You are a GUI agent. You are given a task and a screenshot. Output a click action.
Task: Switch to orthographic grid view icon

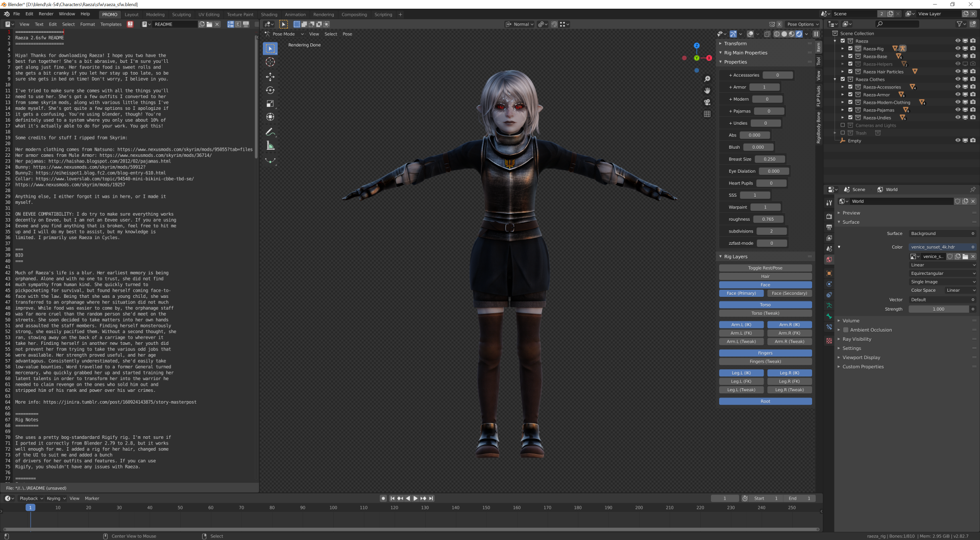[707, 114]
